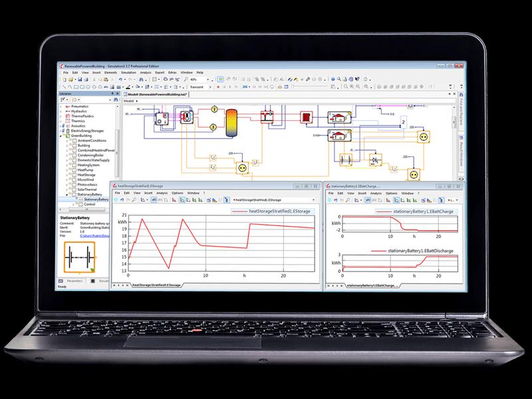Open the Simulation menu
This screenshot has height=399, width=532.
pos(128,72)
